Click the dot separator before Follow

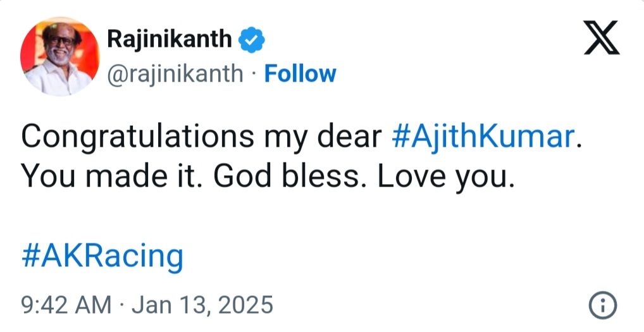(253, 75)
